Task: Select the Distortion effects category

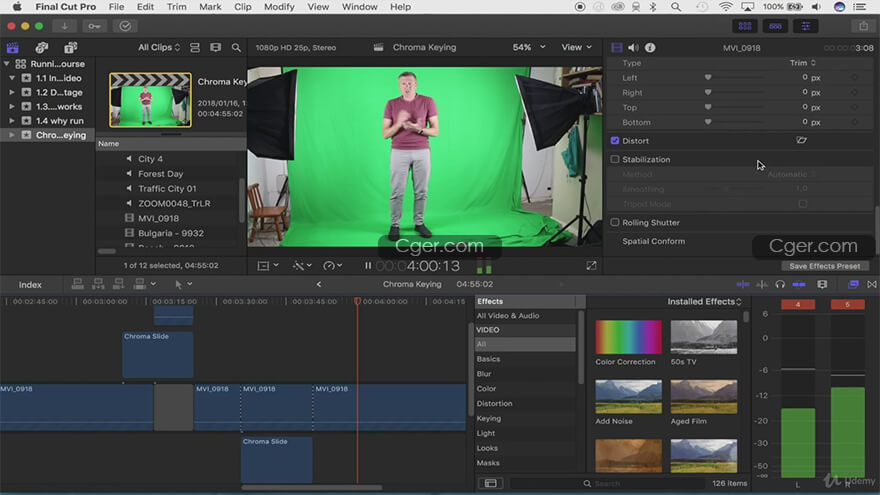Action: pos(494,404)
